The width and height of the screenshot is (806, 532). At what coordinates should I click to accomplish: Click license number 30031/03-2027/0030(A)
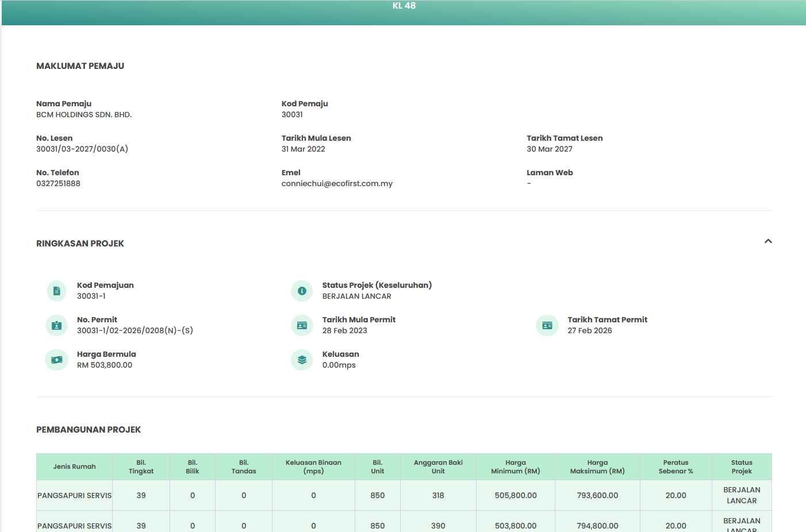[x=82, y=149]
